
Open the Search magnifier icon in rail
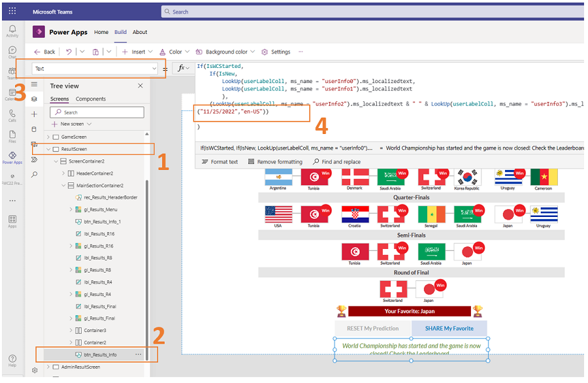[34, 175]
